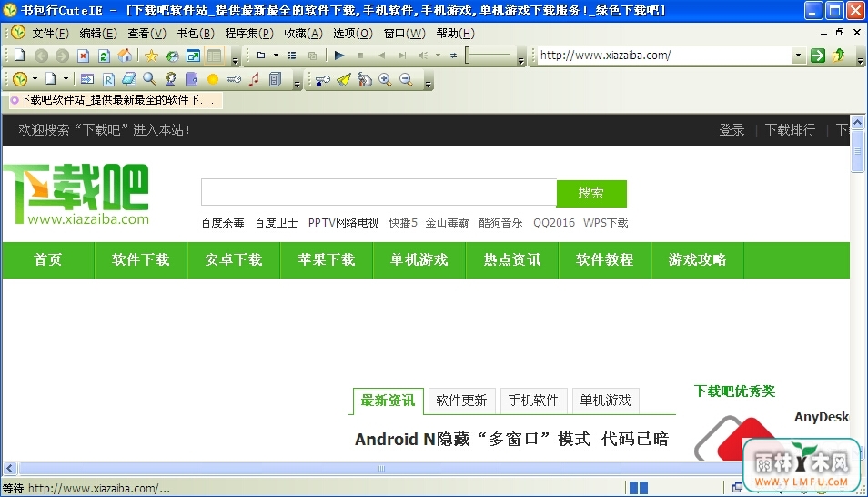Image resolution: width=868 pixels, height=497 pixels.
Task: Click the form fill arrow icon
Action: click(x=87, y=79)
